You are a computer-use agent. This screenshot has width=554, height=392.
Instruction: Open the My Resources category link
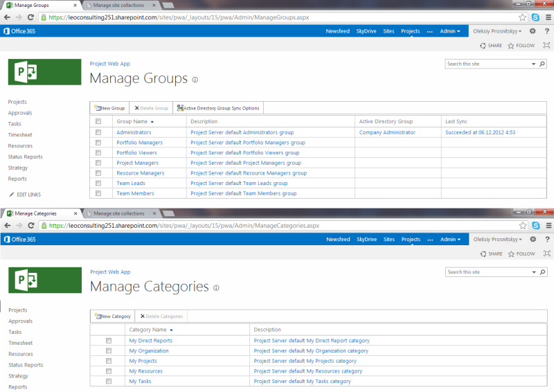145,371
